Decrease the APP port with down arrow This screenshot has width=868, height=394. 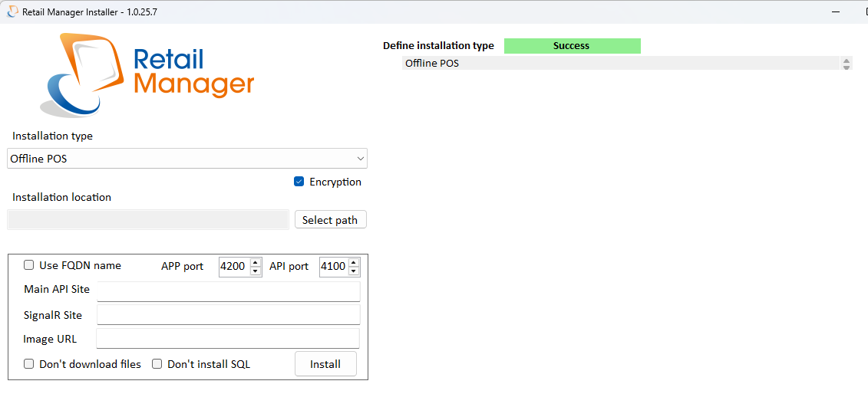point(256,271)
